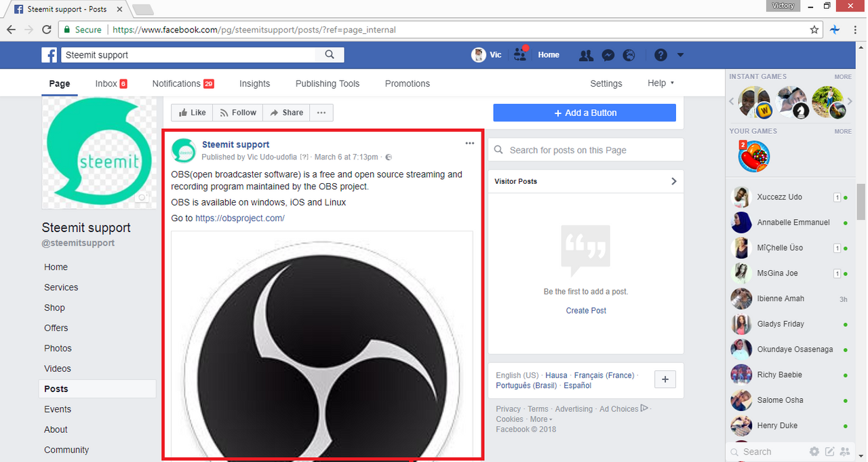Open the post options three-dot menu
Image resolution: width=868 pixels, height=462 pixels.
(x=470, y=144)
